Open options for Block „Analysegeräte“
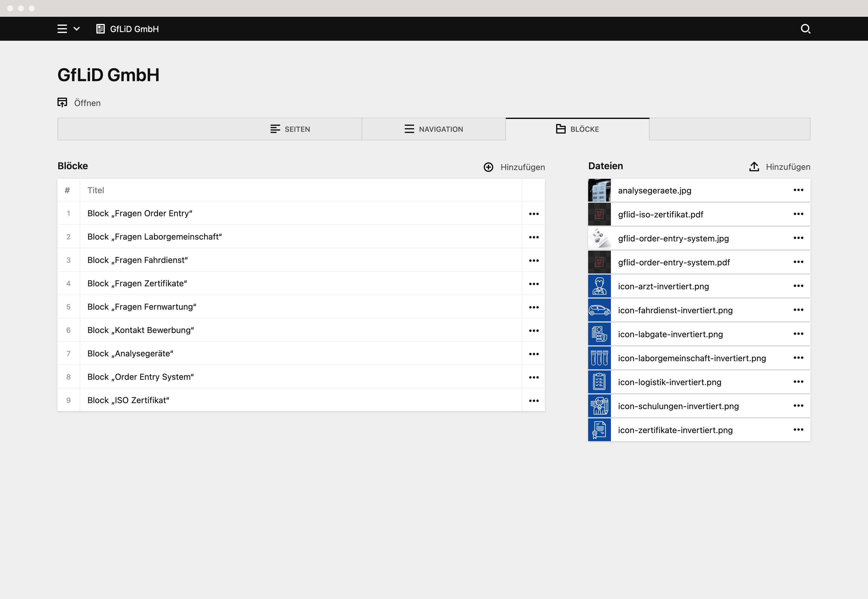Screen dimensions: 868x599 point(534,354)
